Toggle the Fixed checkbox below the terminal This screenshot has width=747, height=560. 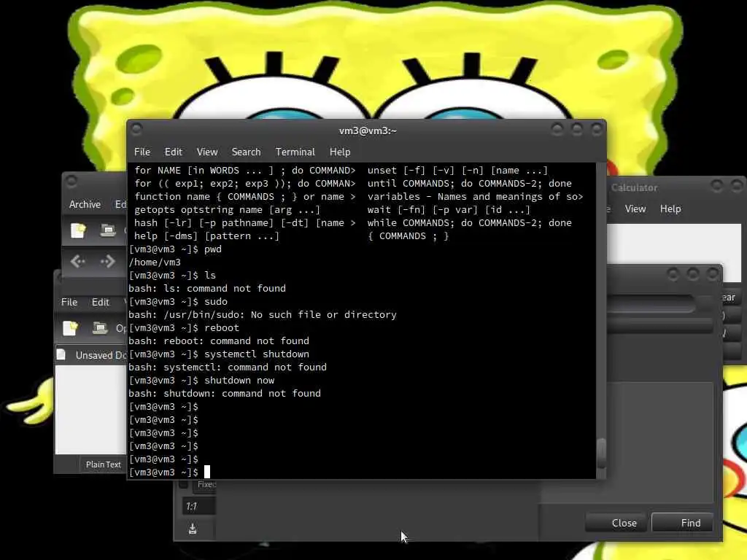[x=183, y=484]
